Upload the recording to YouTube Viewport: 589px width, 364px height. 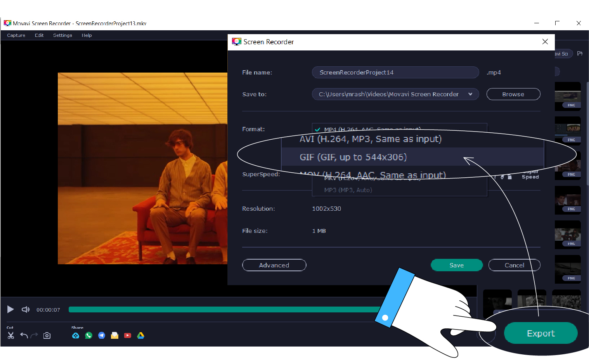[x=128, y=335]
